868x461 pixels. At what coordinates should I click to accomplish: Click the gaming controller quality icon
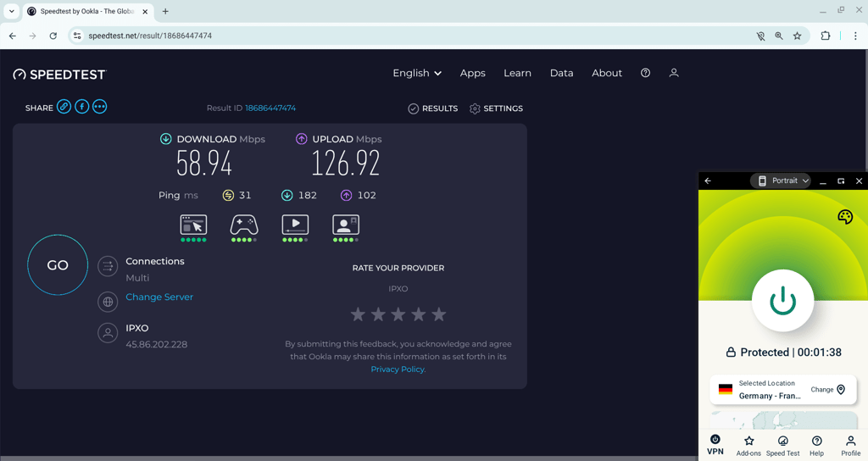click(244, 225)
